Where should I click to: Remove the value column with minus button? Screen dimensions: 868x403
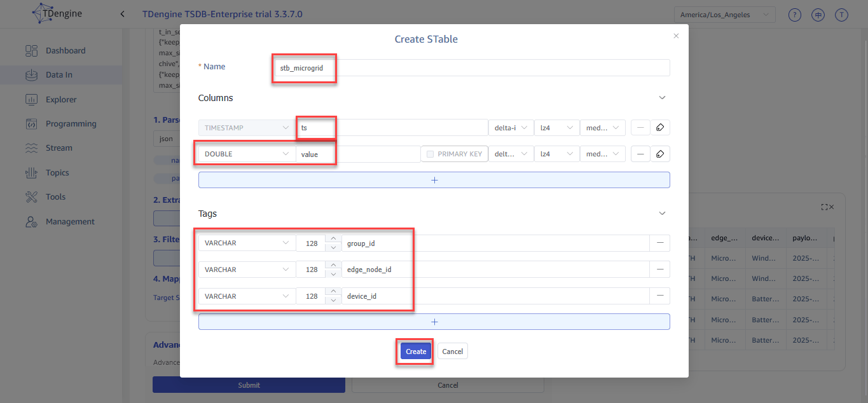(x=640, y=154)
